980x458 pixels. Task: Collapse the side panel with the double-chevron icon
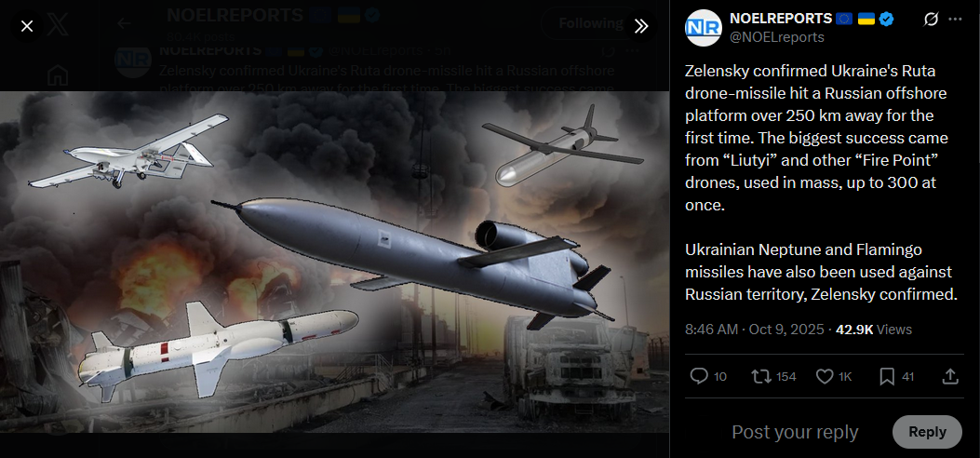point(641,26)
